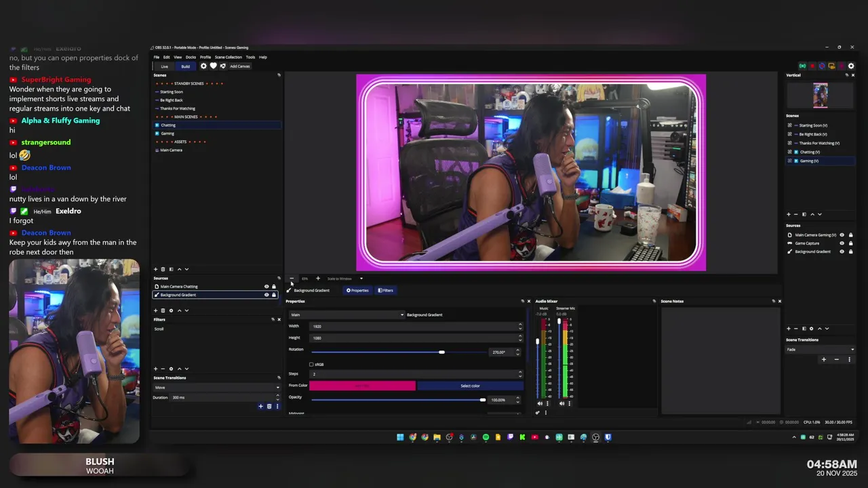Click Add Canvas button
868x488 pixels.
240,66
